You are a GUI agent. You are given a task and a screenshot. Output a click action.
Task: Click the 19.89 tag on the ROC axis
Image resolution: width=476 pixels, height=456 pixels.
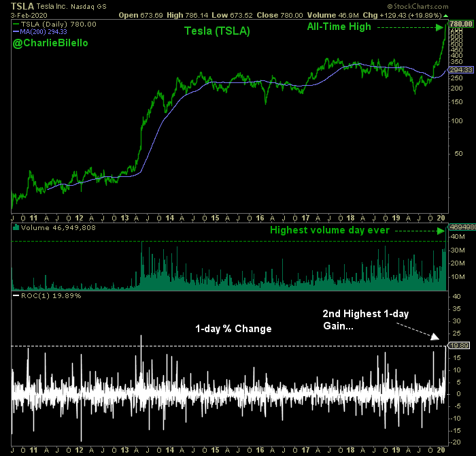pos(460,346)
